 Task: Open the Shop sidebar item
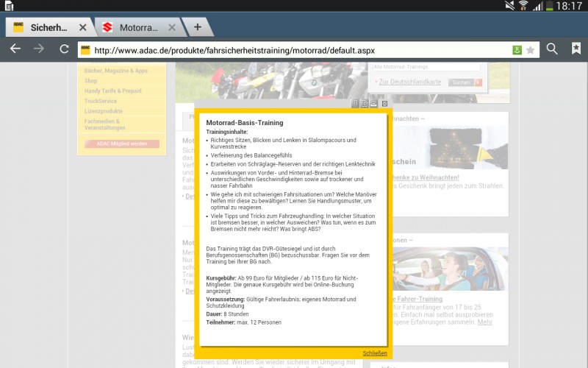(x=90, y=81)
